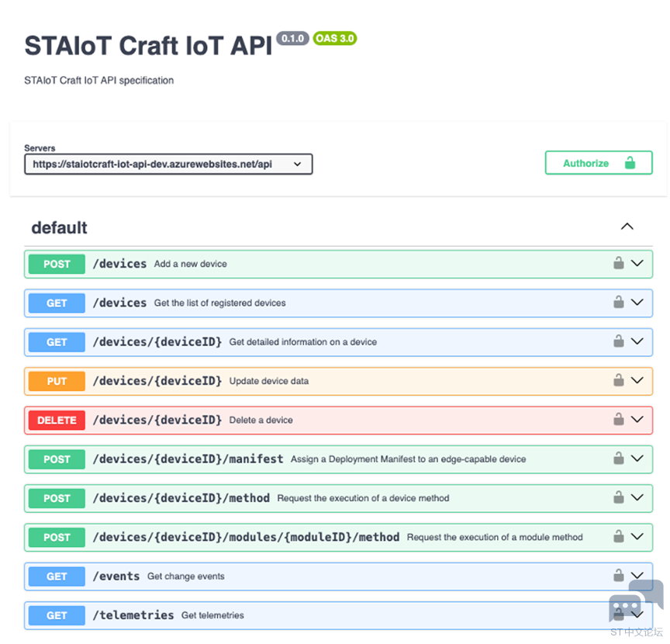
Task: Click lock icon on Get detailed information row
Action: (x=618, y=341)
